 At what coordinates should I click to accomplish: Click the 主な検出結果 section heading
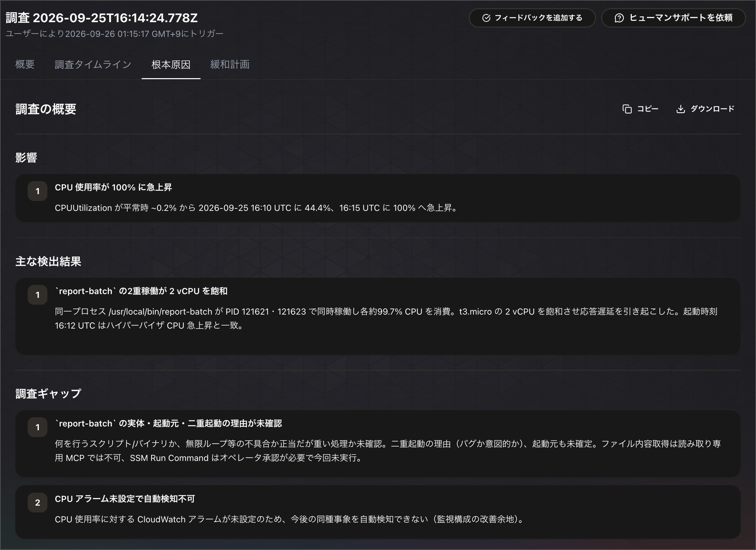pyautogui.click(x=48, y=262)
